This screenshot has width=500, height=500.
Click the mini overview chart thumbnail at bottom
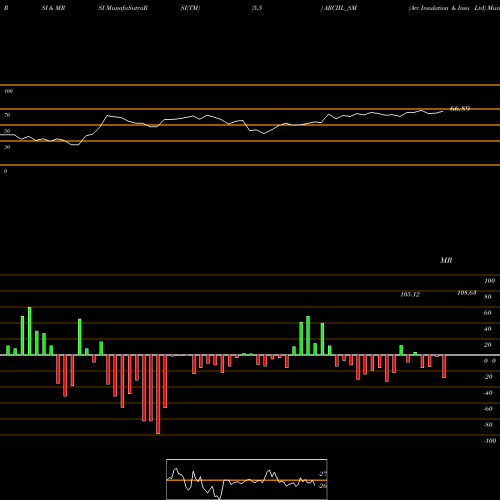tap(247, 479)
